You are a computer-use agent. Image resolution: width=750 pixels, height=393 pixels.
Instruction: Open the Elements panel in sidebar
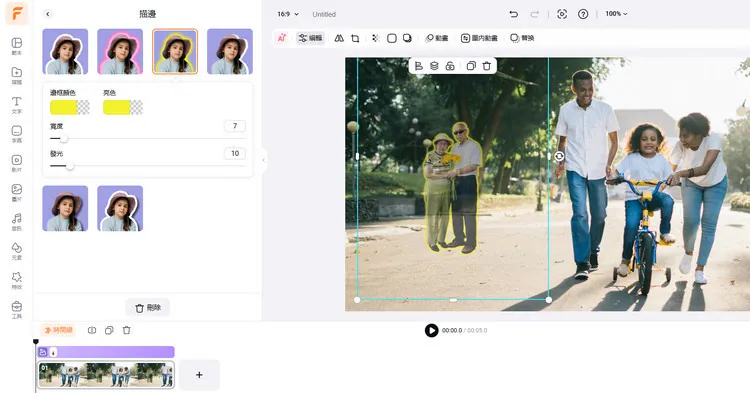[x=17, y=251]
